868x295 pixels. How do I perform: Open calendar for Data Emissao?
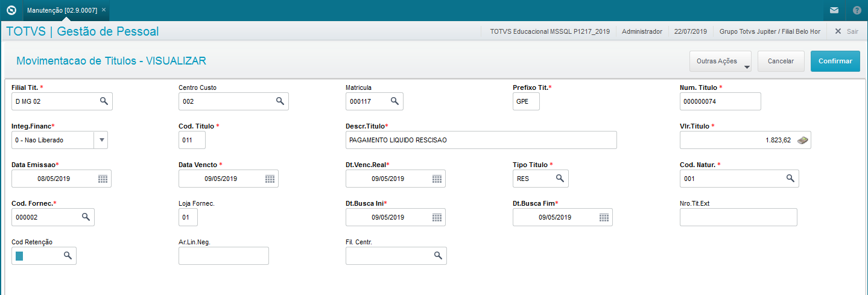coord(103,179)
